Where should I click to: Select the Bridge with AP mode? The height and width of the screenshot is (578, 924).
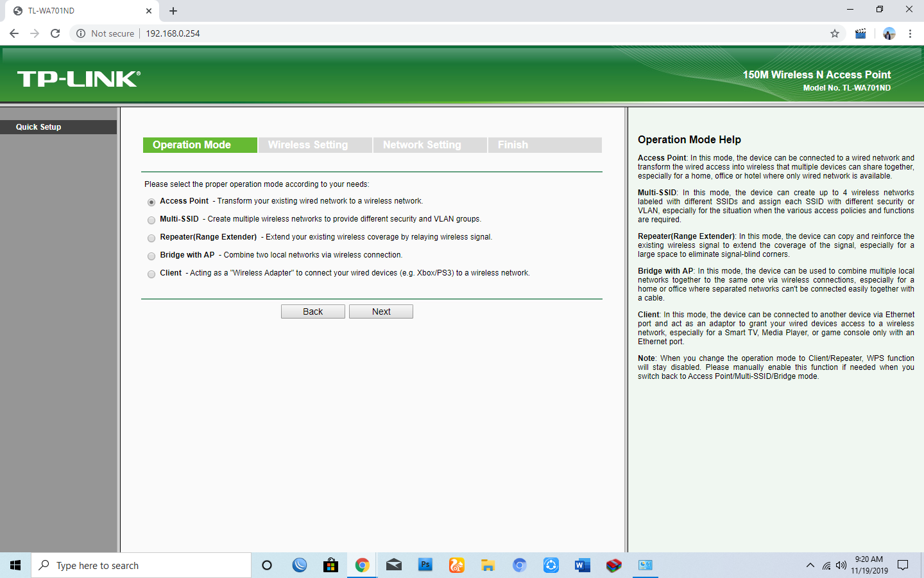(x=151, y=256)
